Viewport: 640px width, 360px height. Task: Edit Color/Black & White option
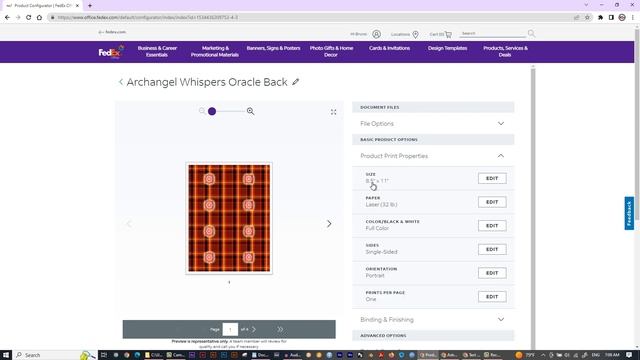(492, 226)
